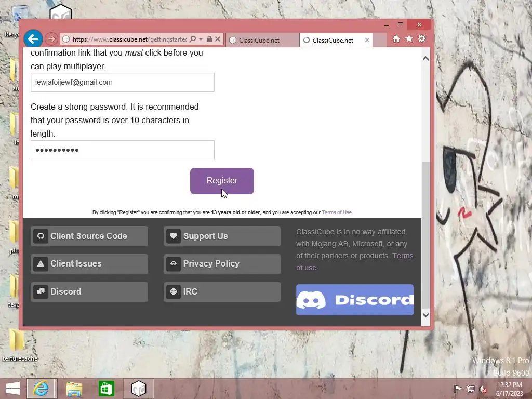
Task: Open the Support Us link
Action: (x=222, y=236)
